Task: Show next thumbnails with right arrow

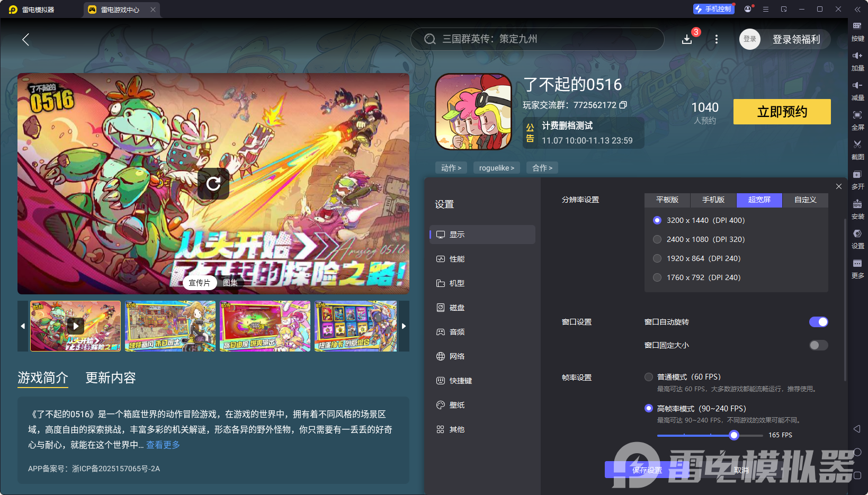Action: click(x=404, y=326)
